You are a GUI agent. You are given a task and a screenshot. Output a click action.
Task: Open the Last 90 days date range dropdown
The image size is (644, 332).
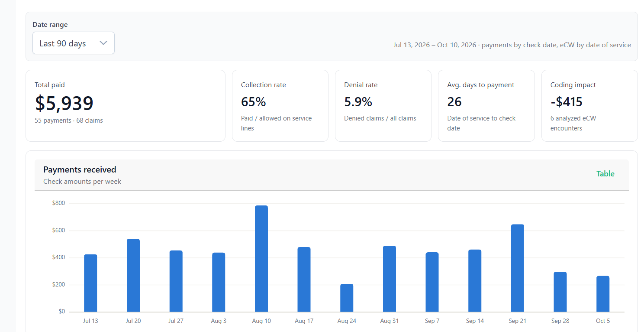[74, 43]
